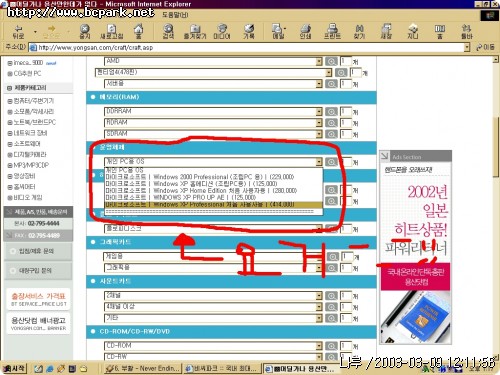Click the 툴바 toolbar icon
This screenshot has height=375, width=500.
pyautogui.click(x=467, y=32)
